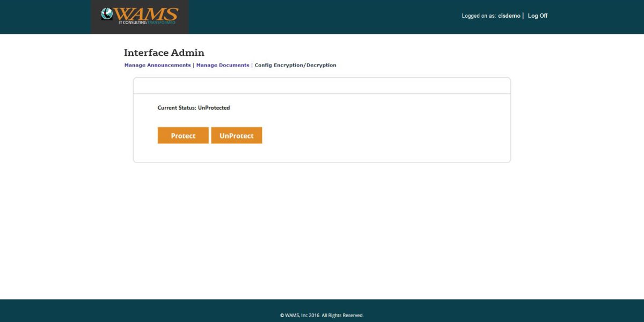Click the IT Consulting Transformed tagline

[146, 23]
